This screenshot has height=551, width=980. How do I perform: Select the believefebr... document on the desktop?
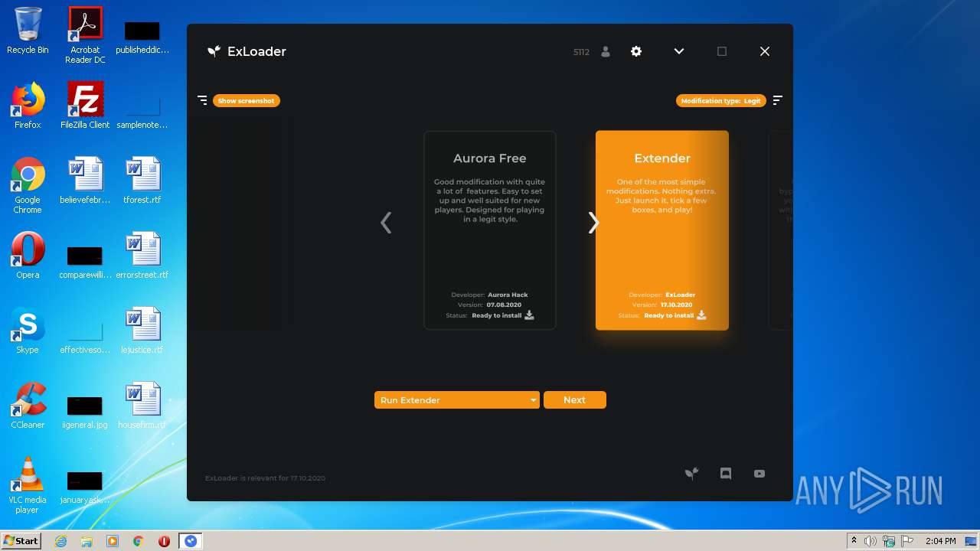pos(85,181)
